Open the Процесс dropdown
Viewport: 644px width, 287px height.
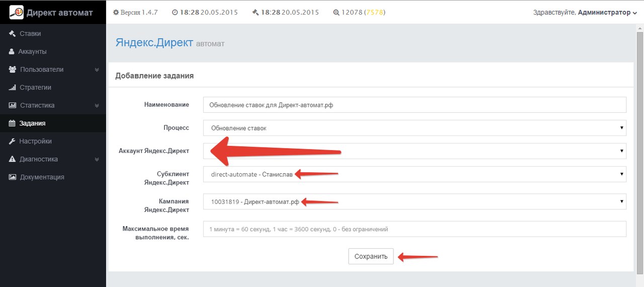pyautogui.click(x=415, y=128)
